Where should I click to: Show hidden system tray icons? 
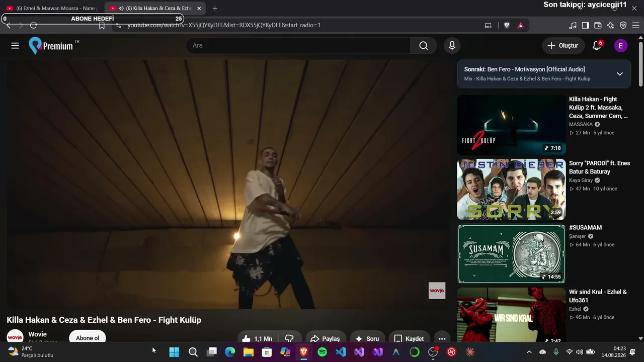[529, 352]
